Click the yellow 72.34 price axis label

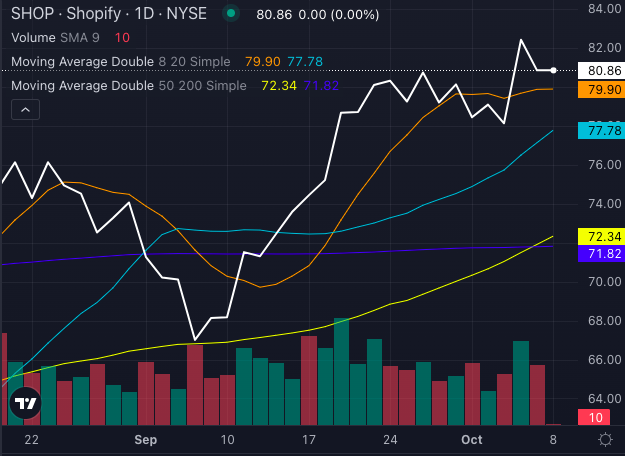601,236
